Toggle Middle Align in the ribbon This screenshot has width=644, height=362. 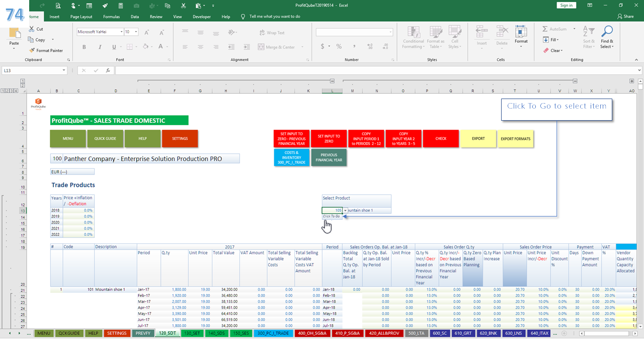[200, 32]
